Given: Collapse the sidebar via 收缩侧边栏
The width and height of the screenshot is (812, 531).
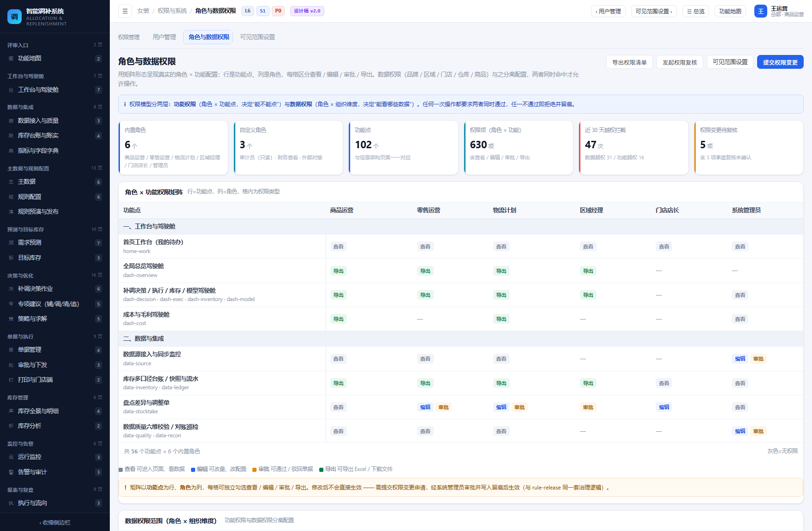Looking at the screenshot, I should pyautogui.click(x=55, y=523).
